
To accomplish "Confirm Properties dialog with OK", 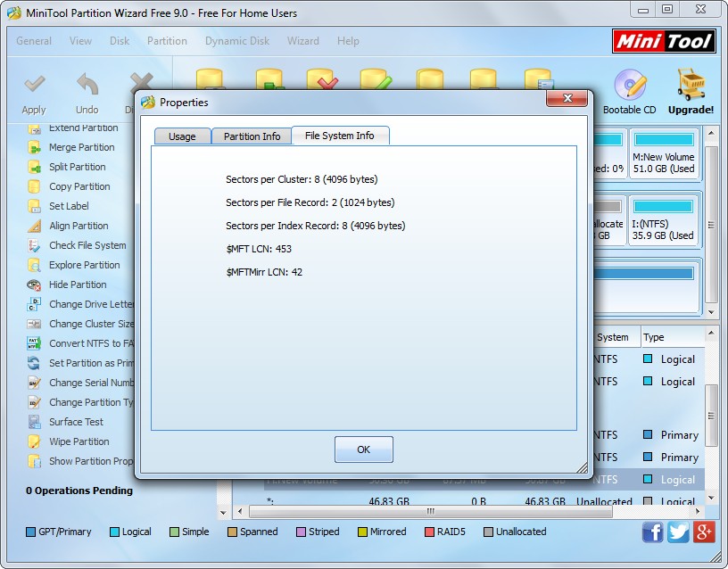I will 363,449.
